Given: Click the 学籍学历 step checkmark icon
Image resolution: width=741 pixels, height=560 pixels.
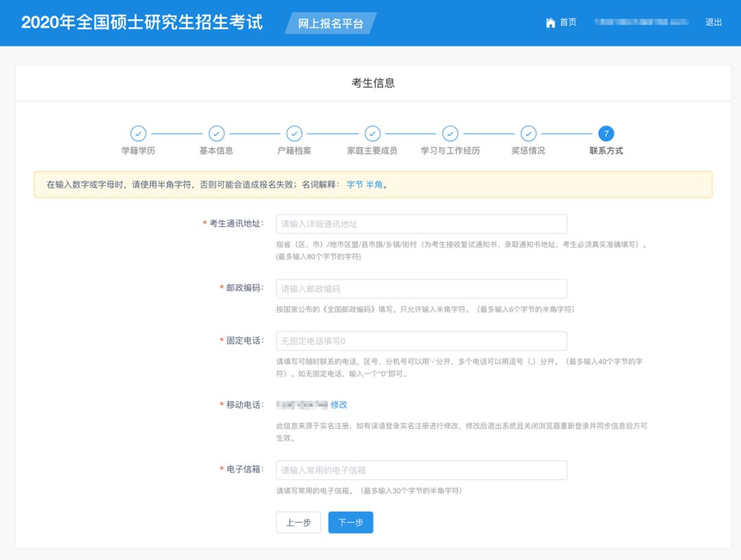Looking at the screenshot, I should click(139, 134).
